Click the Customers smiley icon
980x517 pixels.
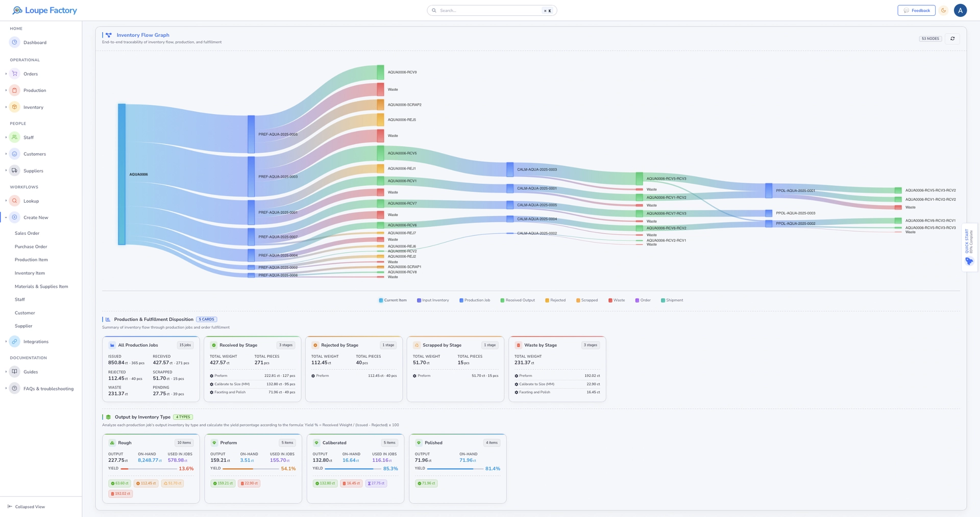(15, 154)
